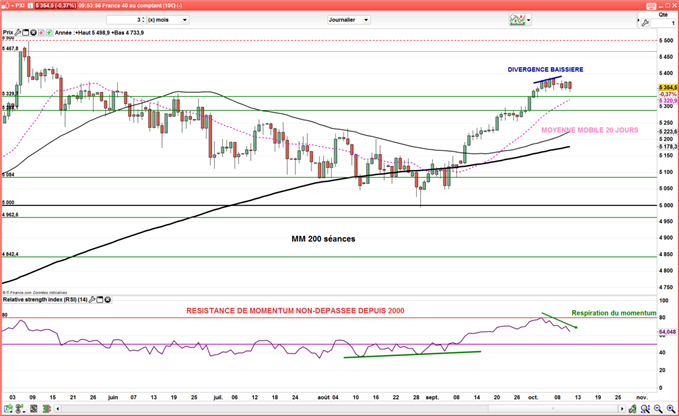Screen dimensions: 679x416
Task: Expand the trading side panel arrow
Action: click(638, 20)
